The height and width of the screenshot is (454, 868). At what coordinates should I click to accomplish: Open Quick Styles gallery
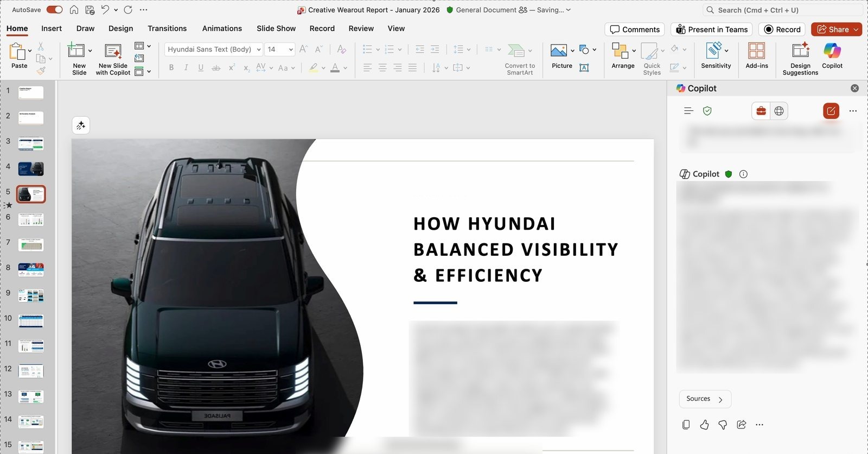(x=652, y=59)
